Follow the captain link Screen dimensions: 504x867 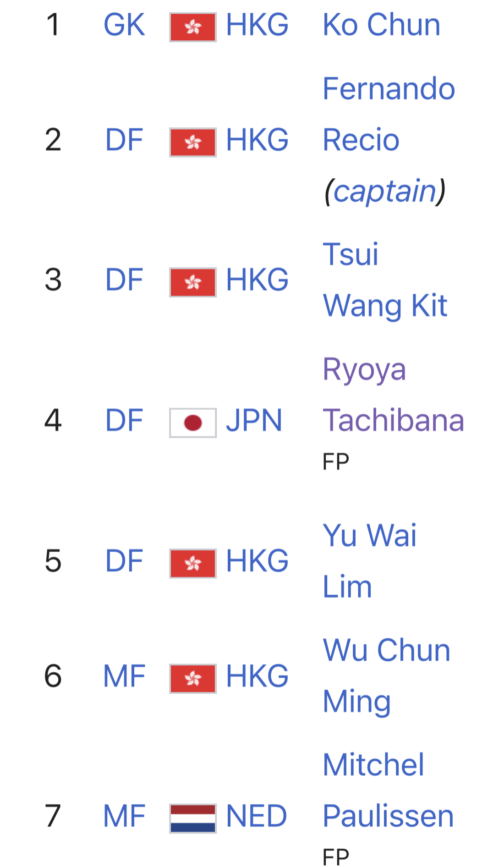coord(384,191)
